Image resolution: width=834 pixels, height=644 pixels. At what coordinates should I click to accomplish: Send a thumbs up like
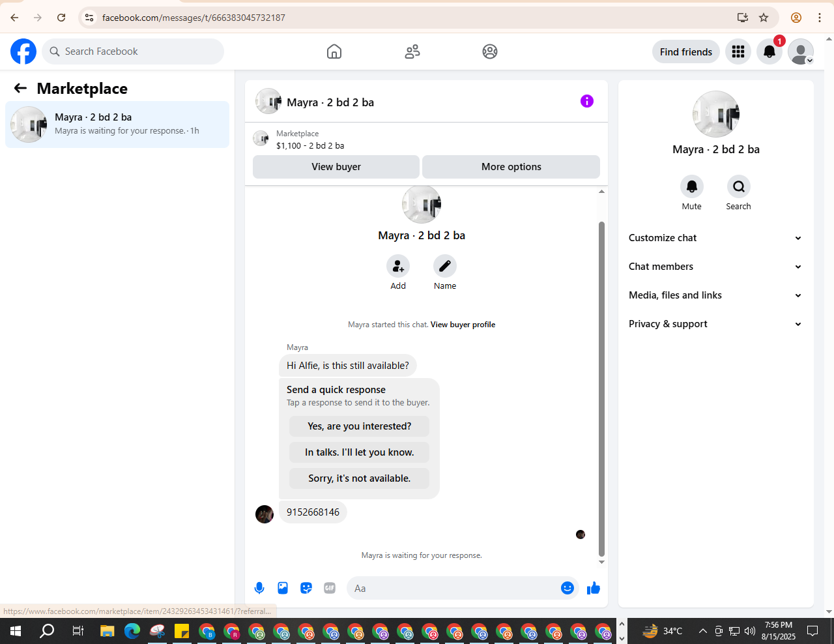point(594,588)
